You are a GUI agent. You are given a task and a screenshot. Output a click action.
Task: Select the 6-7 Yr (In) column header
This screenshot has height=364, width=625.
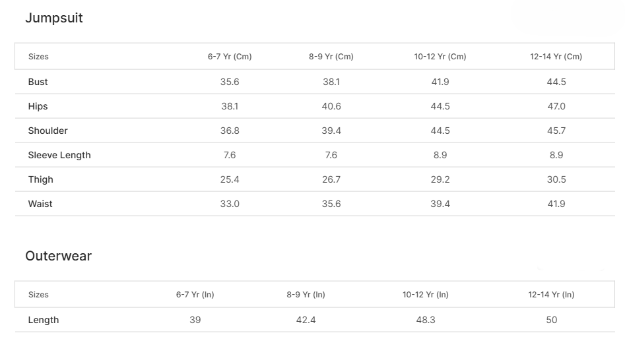pyautogui.click(x=195, y=295)
